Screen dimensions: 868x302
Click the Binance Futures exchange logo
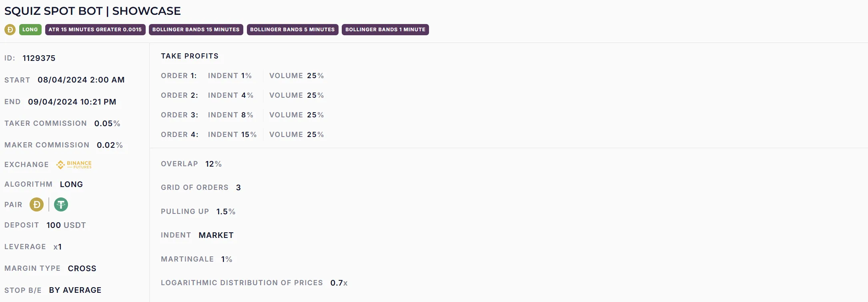pyautogui.click(x=74, y=165)
